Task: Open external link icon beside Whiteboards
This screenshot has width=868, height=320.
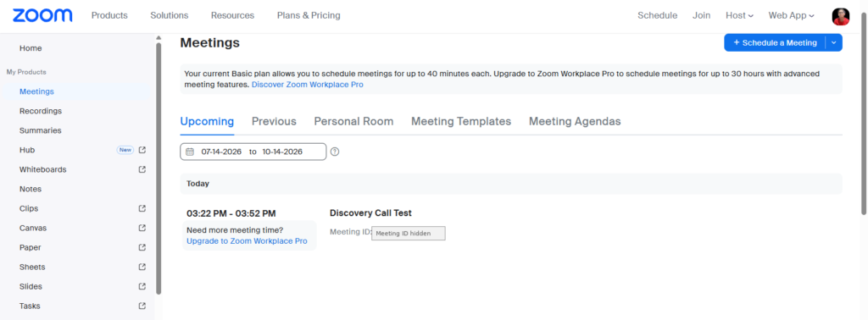Action: tap(142, 169)
